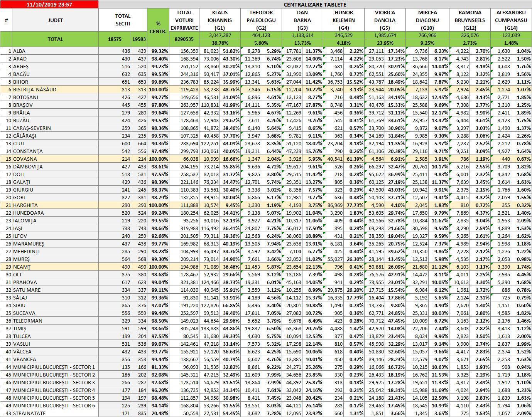Screen dimensions: 532x417
Task: Select total votes cell 8290535
Action: (184, 39)
